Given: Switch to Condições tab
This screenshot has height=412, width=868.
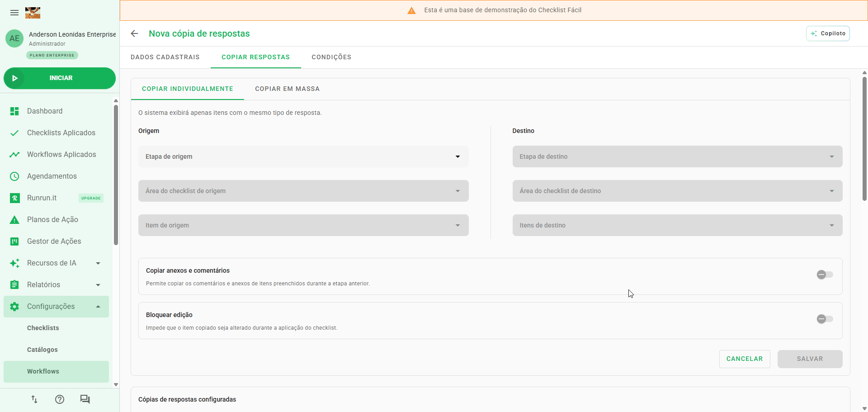Looking at the screenshot, I should point(331,57).
